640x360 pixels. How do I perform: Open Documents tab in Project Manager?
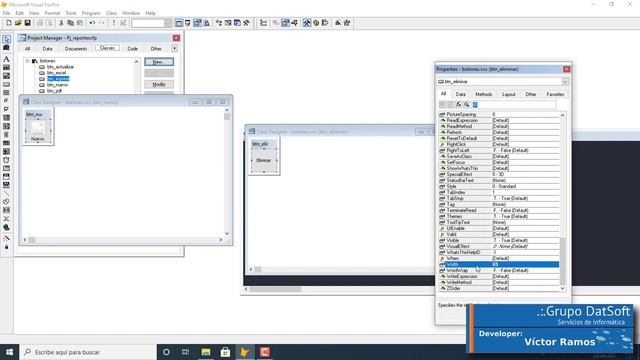(x=76, y=49)
